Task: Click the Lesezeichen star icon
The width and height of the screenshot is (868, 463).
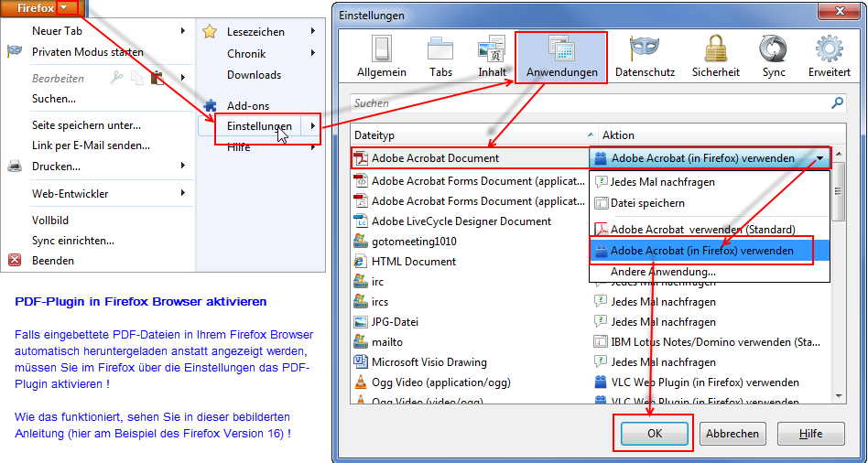Action: pyautogui.click(x=210, y=31)
